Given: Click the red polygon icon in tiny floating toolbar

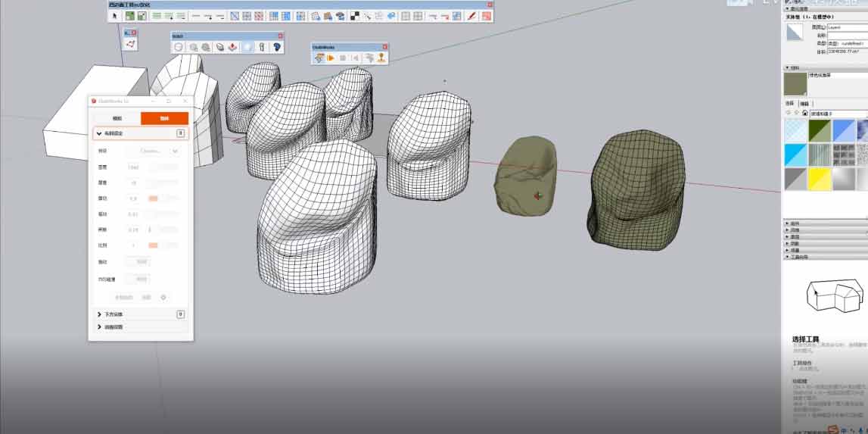Looking at the screenshot, I should (130, 45).
